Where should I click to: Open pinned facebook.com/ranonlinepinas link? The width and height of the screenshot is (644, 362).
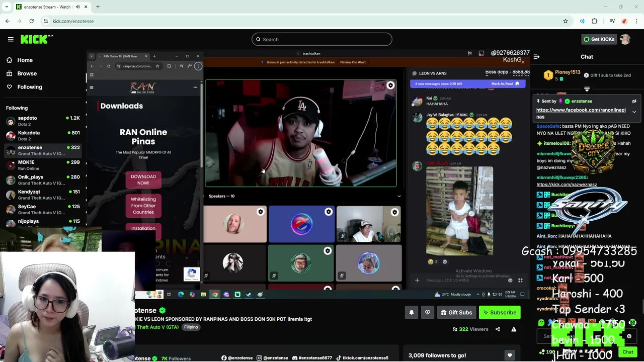(x=581, y=113)
